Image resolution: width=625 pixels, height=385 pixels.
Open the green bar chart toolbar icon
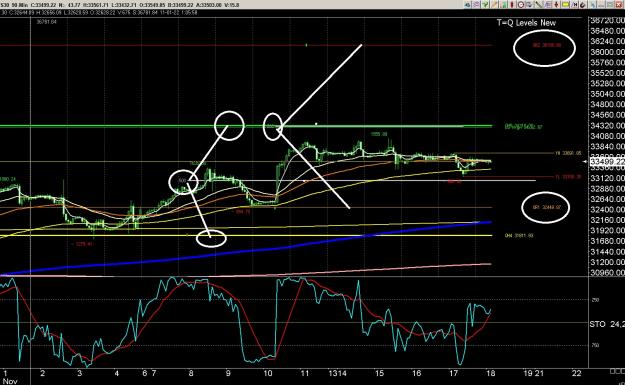click(x=503, y=4)
